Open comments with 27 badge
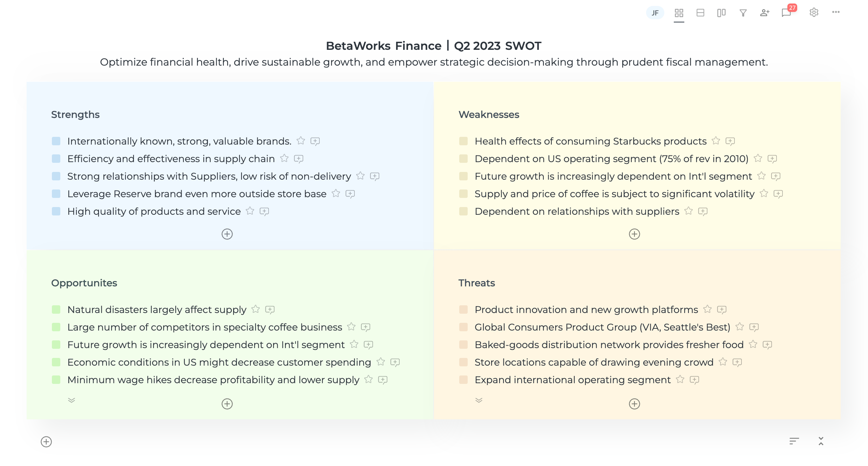 pos(786,13)
